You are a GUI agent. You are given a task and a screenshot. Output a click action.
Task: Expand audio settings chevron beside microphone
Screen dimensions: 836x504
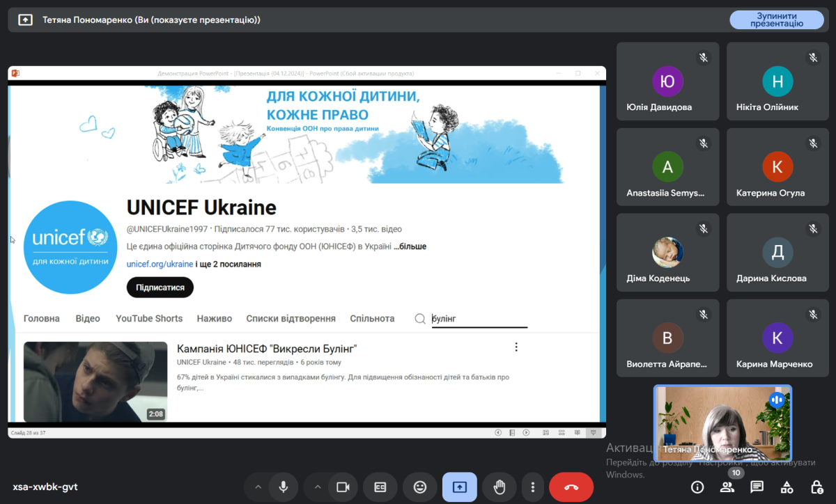[258, 487]
